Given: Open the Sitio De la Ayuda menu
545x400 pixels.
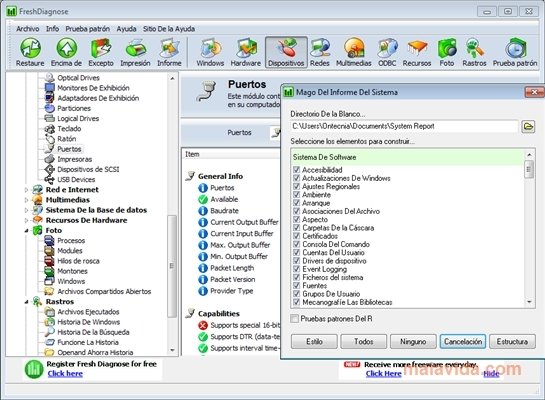Looking at the screenshot, I should 169,29.
